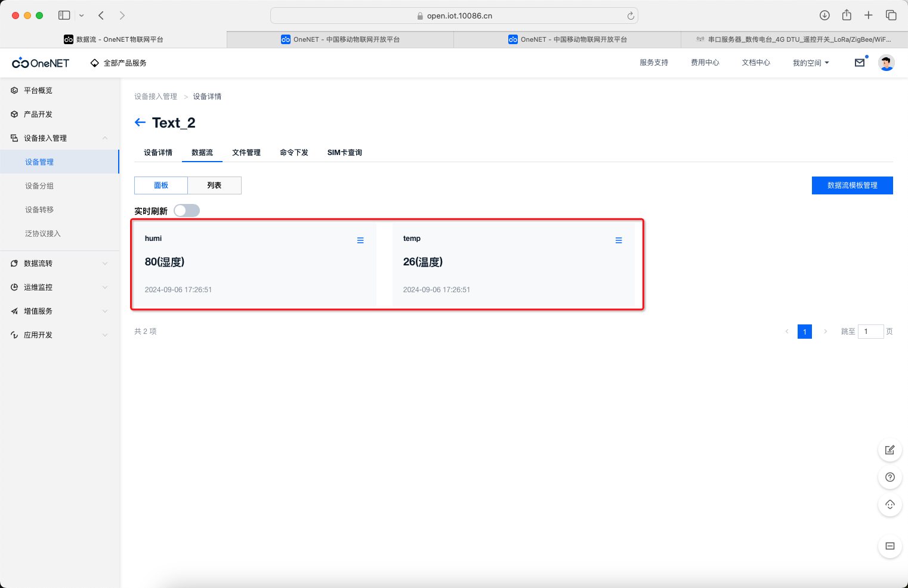This screenshot has height=588, width=908.
Task: Click the help question mark floating icon
Action: [890, 477]
